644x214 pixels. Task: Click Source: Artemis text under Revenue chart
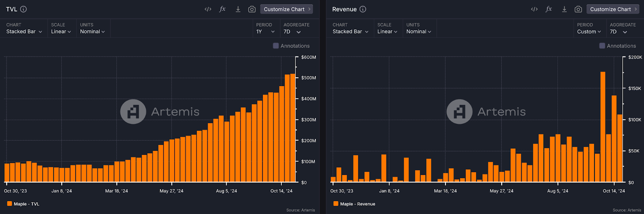627,210
